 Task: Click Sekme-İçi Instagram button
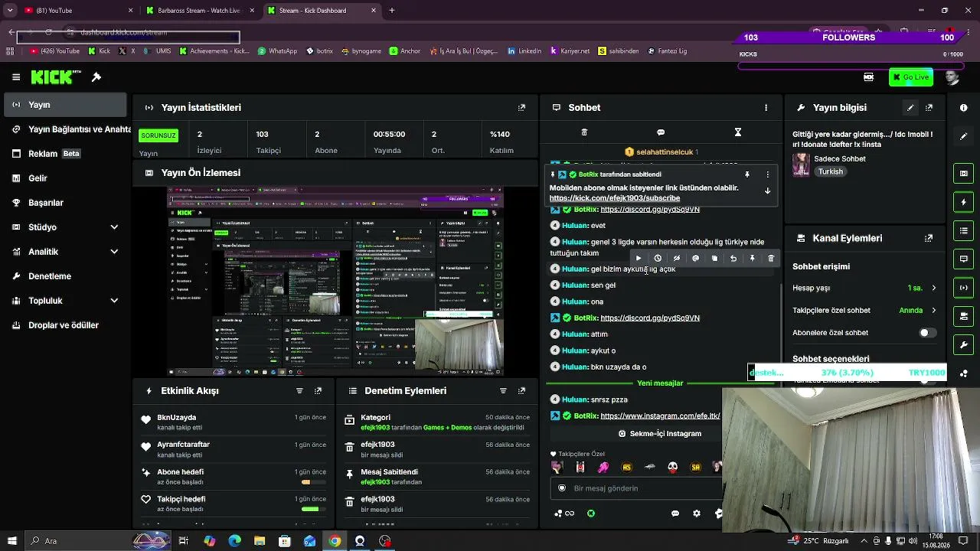(660, 434)
